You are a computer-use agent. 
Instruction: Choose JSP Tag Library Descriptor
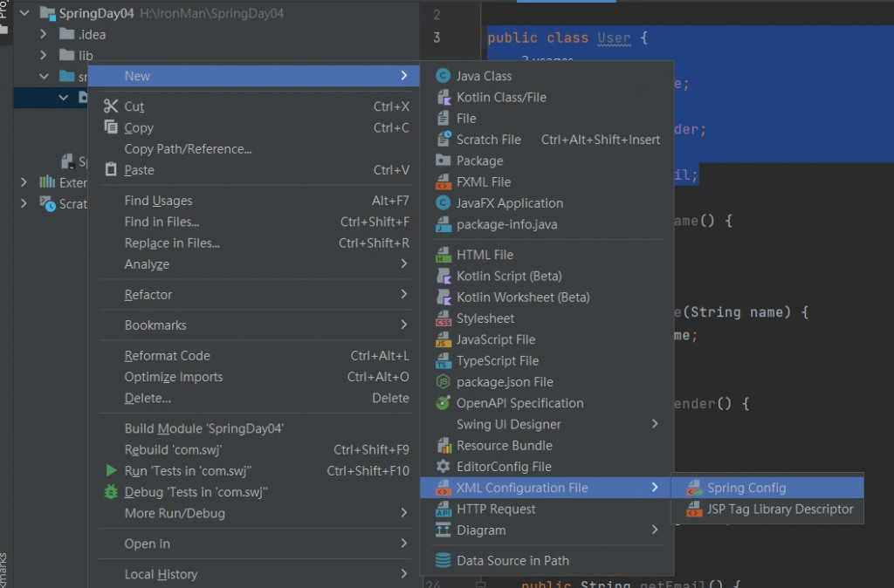[767, 509]
